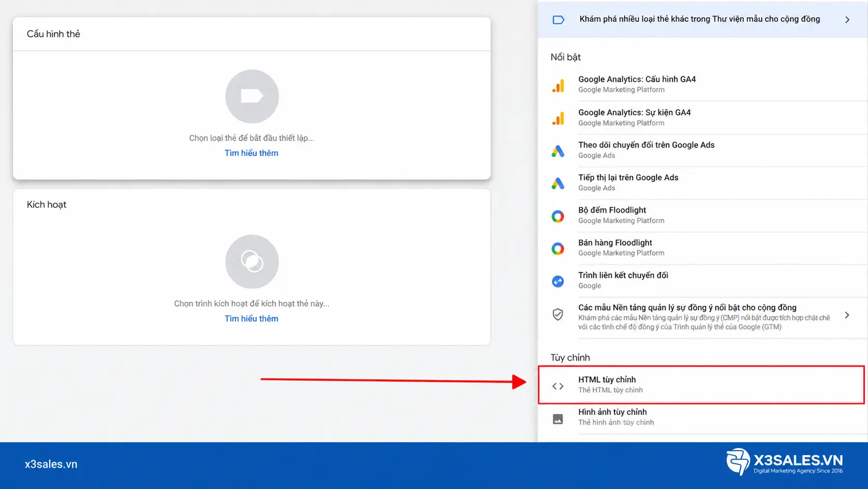Image resolution: width=868 pixels, height=489 pixels.
Task: Click the Bán hàng Floodlight icon
Action: [558, 249]
